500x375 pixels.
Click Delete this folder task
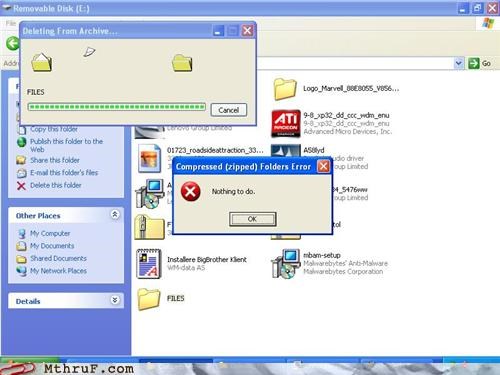tap(56, 185)
